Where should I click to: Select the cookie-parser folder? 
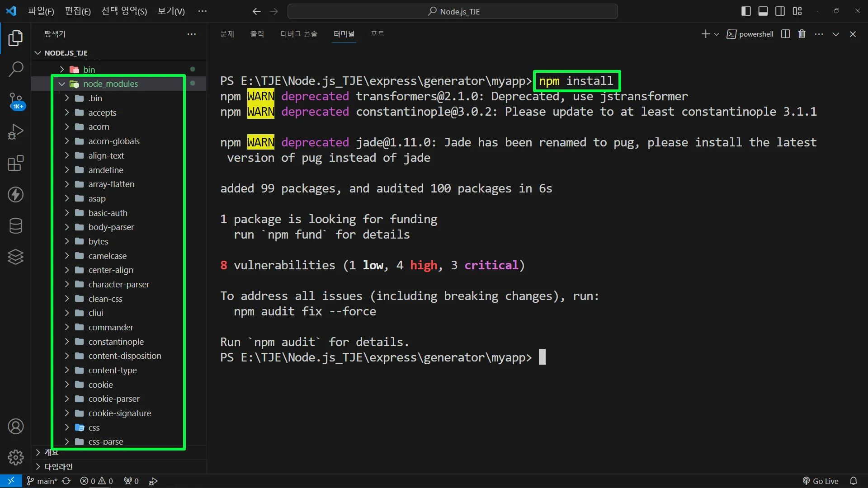[114, 399]
